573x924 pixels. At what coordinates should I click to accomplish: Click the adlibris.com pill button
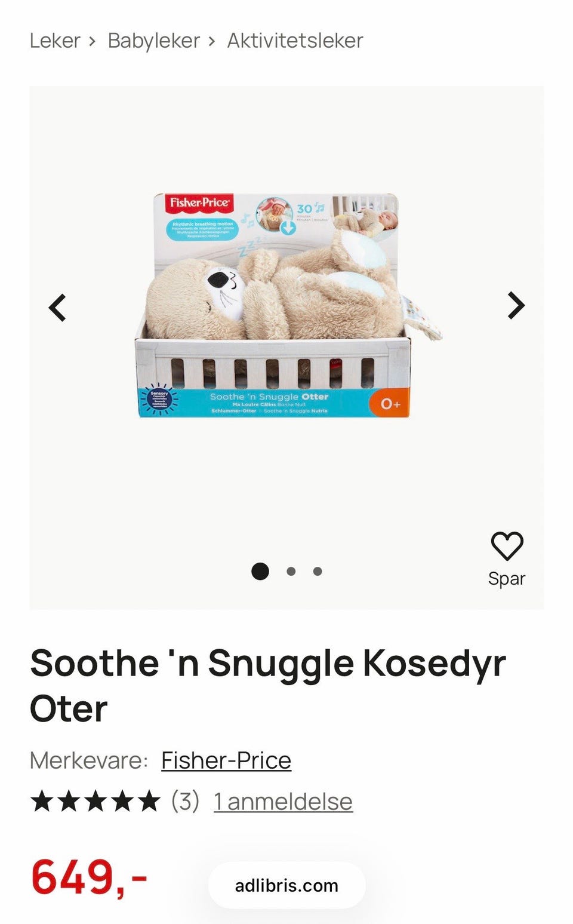(x=286, y=885)
